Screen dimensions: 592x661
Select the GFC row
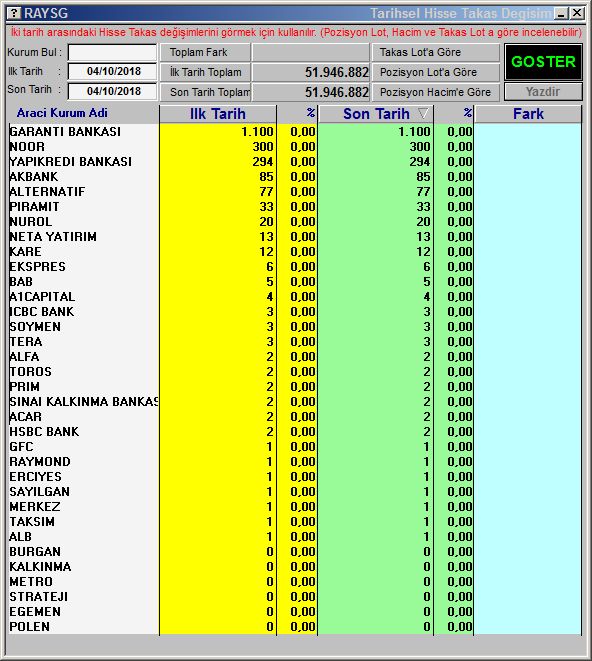pos(295,447)
